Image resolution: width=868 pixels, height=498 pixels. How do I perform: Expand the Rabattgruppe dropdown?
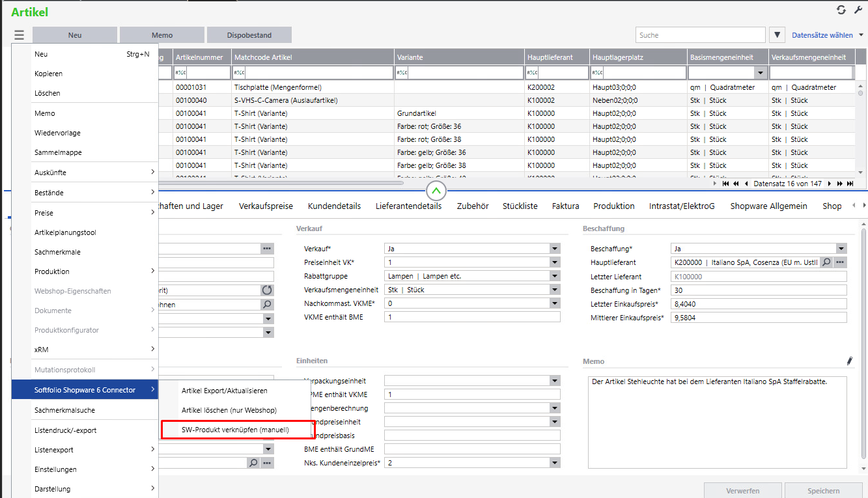(x=554, y=276)
